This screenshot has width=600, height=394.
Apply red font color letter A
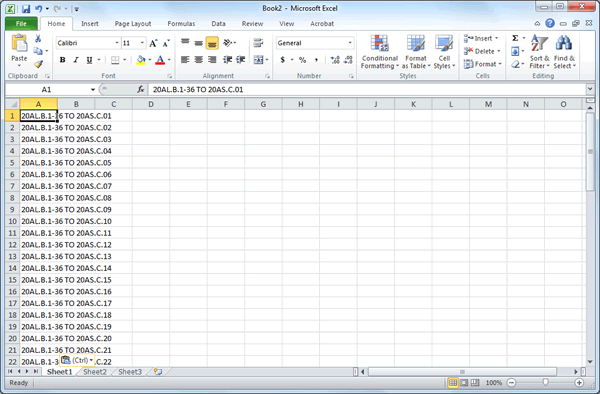(160, 60)
